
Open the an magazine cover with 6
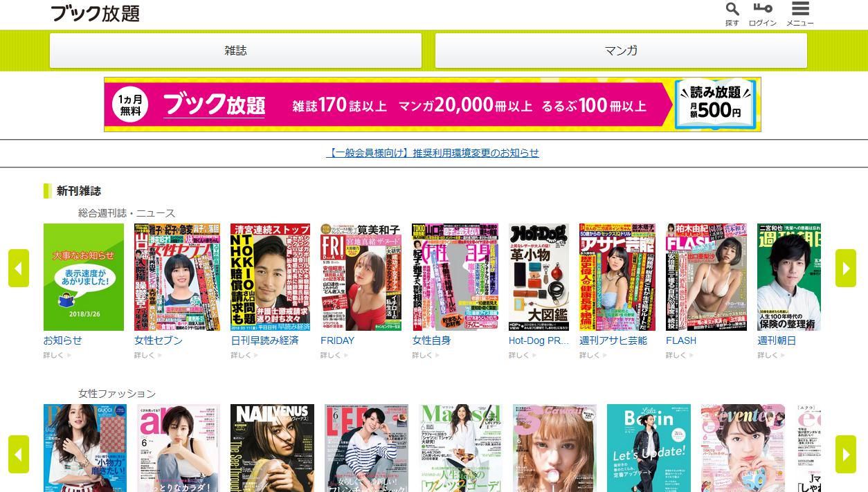(178, 448)
